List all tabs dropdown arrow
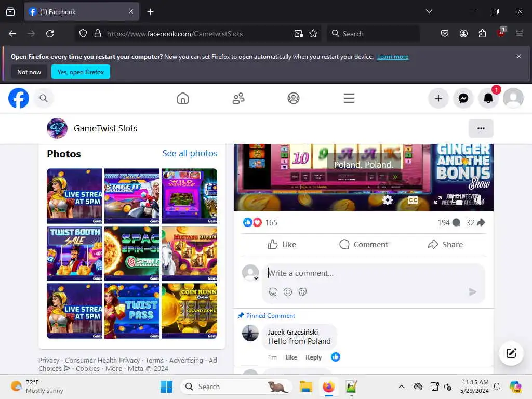 (429, 11)
